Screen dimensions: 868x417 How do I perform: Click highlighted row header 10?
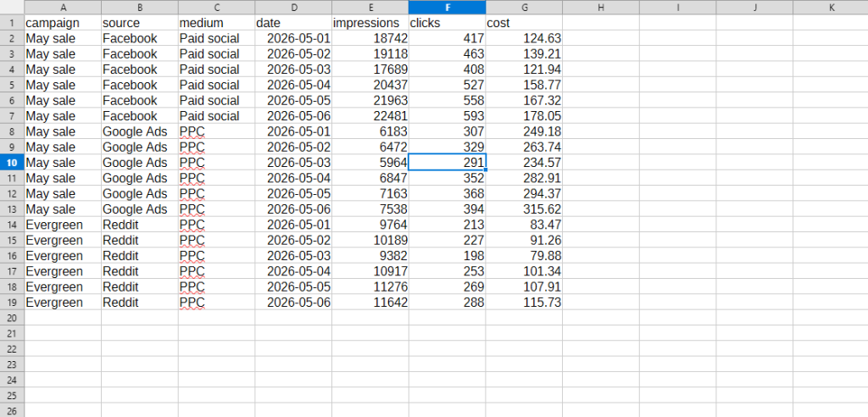pos(12,163)
